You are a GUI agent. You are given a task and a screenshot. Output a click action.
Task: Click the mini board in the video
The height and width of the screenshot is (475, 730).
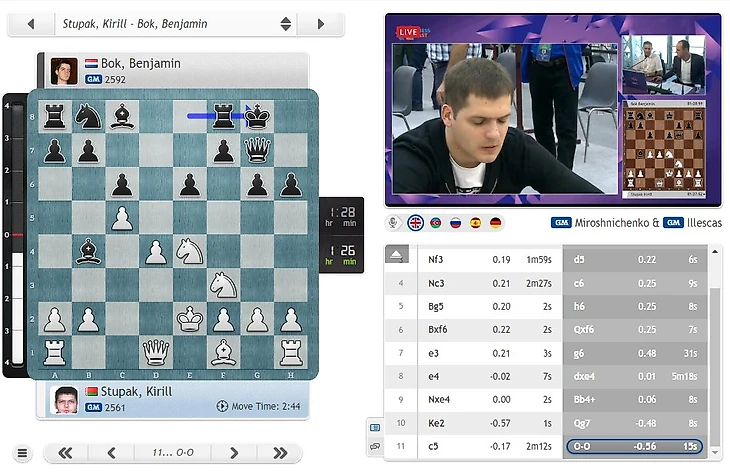click(664, 149)
